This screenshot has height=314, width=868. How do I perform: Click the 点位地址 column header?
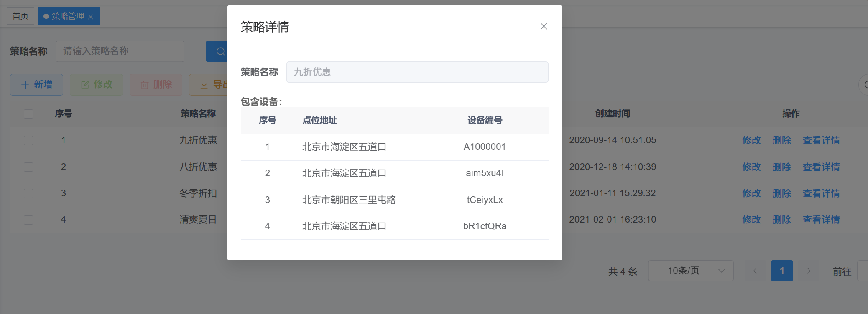[x=320, y=121]
